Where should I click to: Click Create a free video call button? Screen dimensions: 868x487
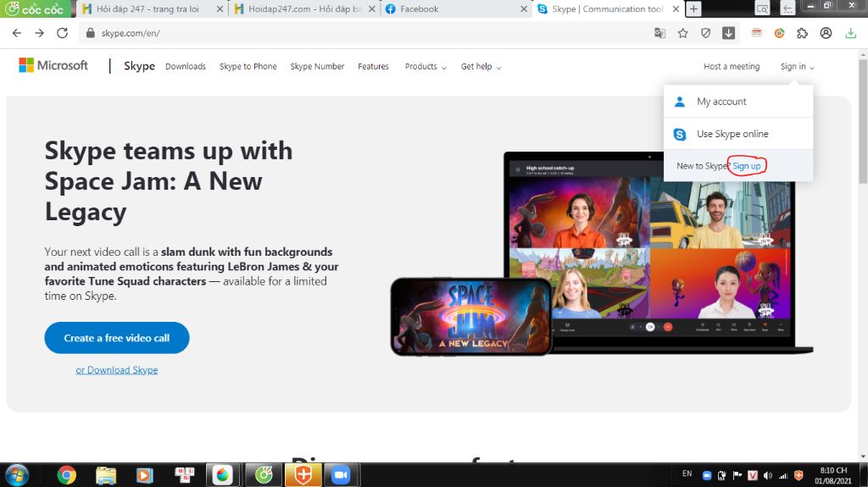(117, 338)
